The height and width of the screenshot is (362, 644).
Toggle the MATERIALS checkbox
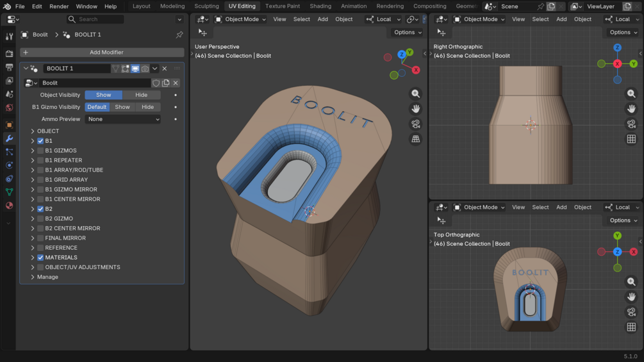coord(40,258)
